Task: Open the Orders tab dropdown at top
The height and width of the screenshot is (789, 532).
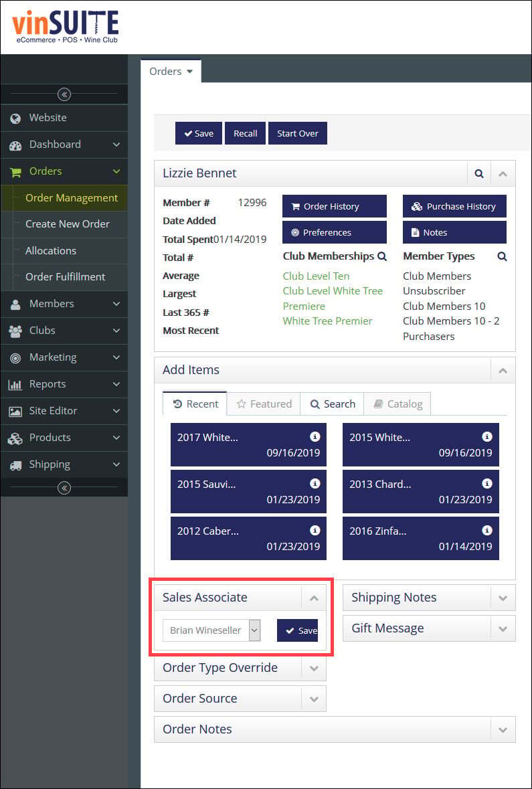Action: pyautogui.click(x=171, y=72)
